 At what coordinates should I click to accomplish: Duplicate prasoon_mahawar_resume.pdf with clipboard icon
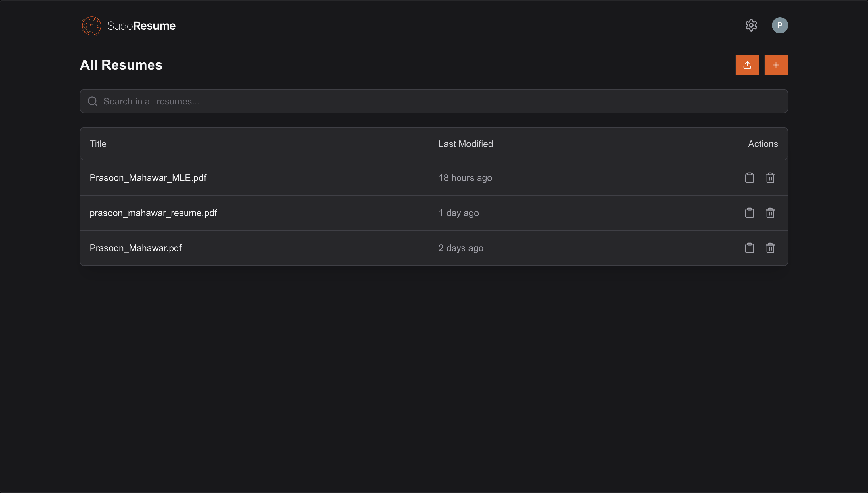[749, 213]
